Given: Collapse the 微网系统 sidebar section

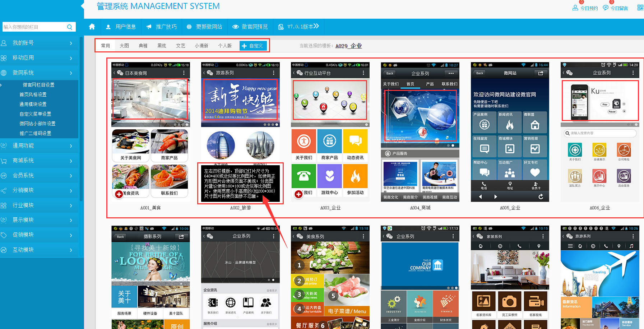Looking at the screenshot, I should pyautogui.click(x=39, y=73).
